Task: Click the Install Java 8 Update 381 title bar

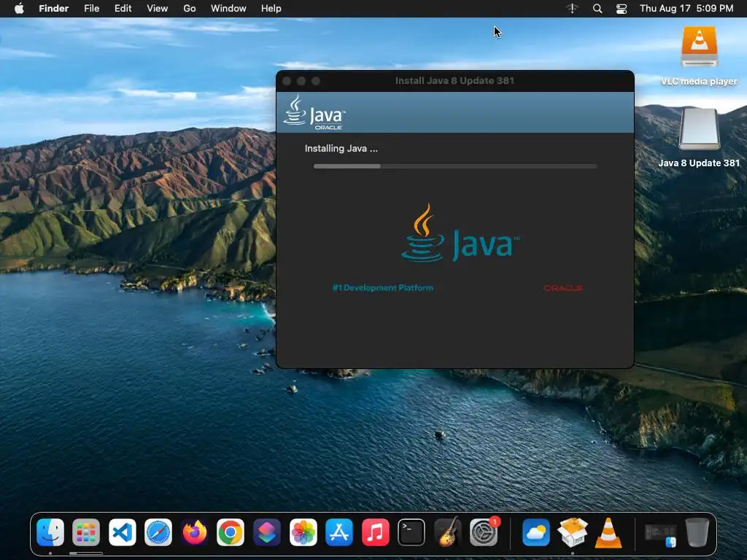Action: tap(455, 81)
